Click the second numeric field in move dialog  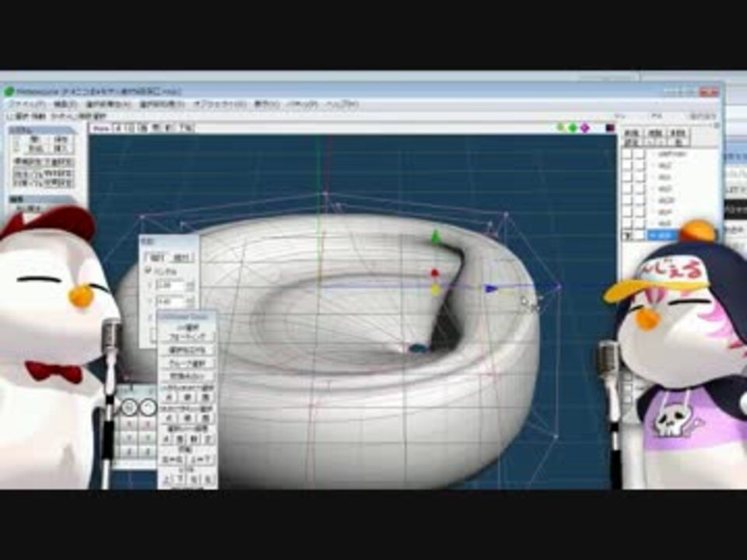[x=170, y=302]
